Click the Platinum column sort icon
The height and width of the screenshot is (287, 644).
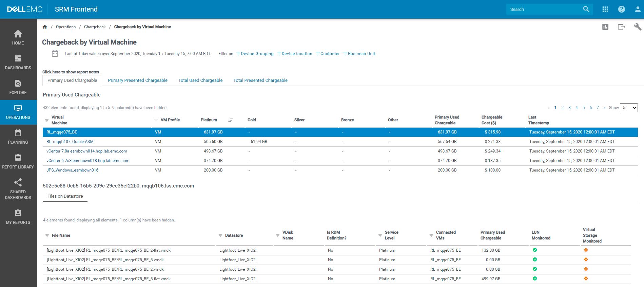click(x=231, y=120)
